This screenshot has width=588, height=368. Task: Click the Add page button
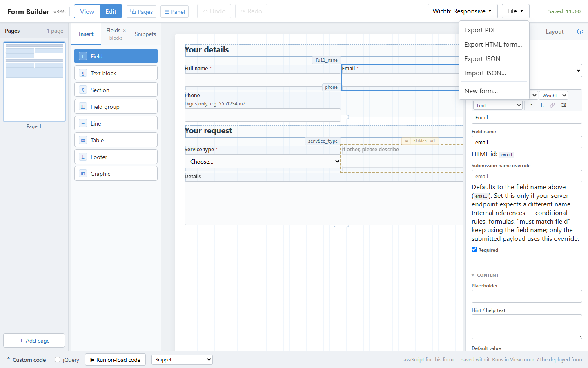click(34, 341)
